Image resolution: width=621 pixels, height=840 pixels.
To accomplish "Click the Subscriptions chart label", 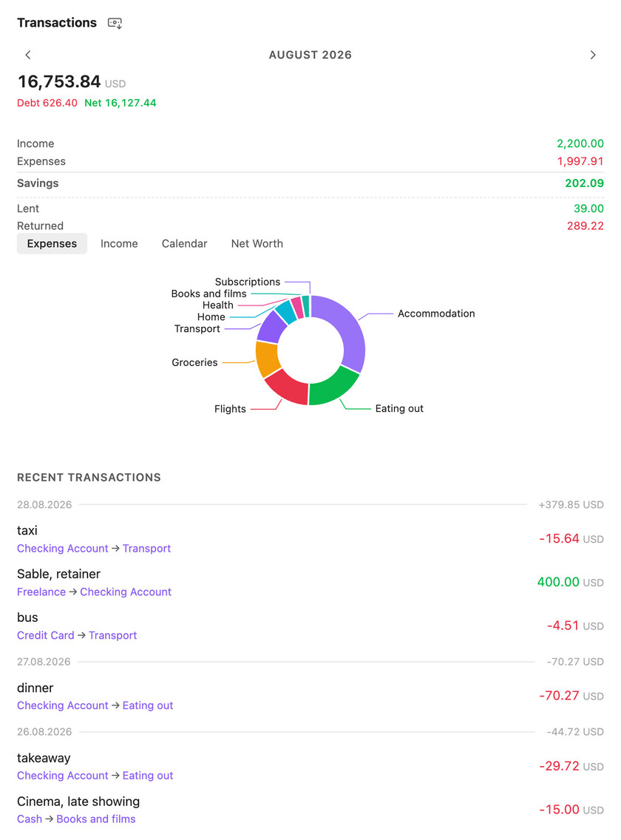I will (x=248, y=282).
